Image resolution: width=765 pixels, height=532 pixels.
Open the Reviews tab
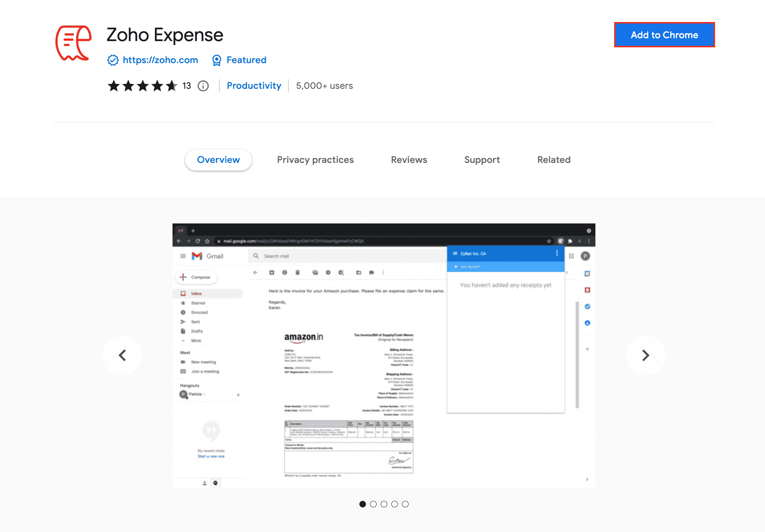coord(409,160)
